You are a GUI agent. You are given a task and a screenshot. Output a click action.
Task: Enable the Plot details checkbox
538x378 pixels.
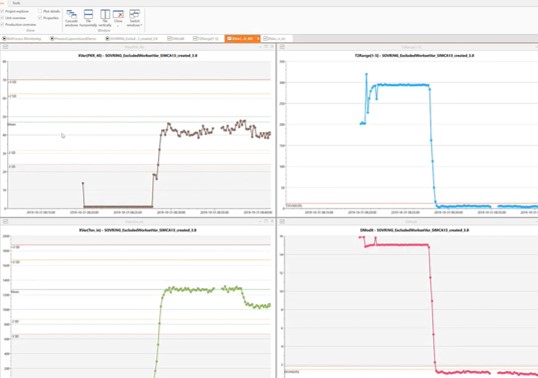click(x=40, y=11)
